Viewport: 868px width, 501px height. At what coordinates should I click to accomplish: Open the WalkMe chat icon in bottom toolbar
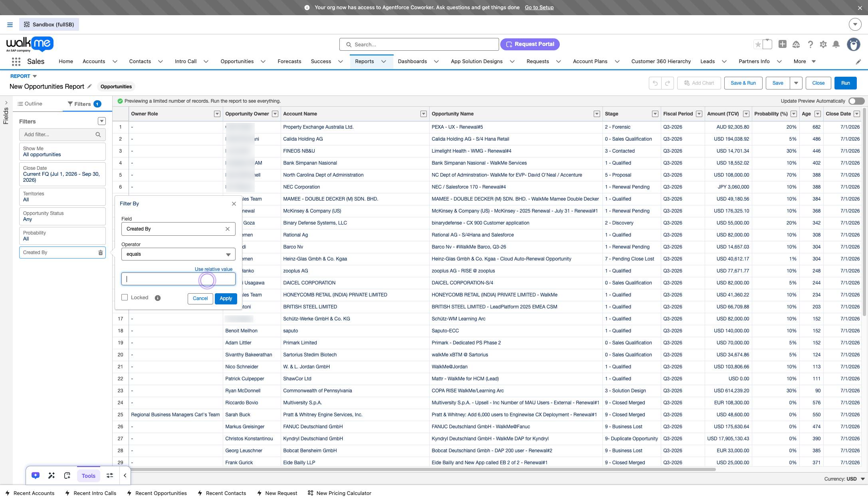36,475
